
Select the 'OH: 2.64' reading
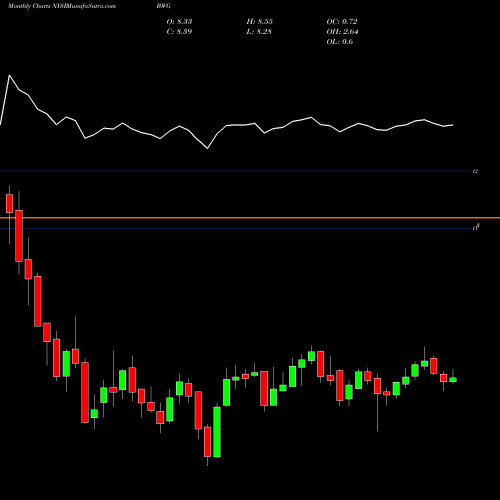pyautogui.click(x=342, y=31)
